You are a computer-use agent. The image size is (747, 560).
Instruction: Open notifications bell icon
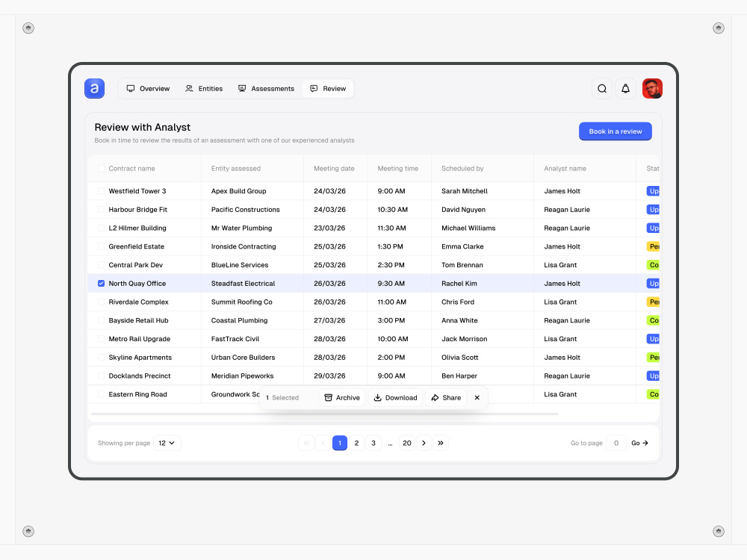[625, 89]
